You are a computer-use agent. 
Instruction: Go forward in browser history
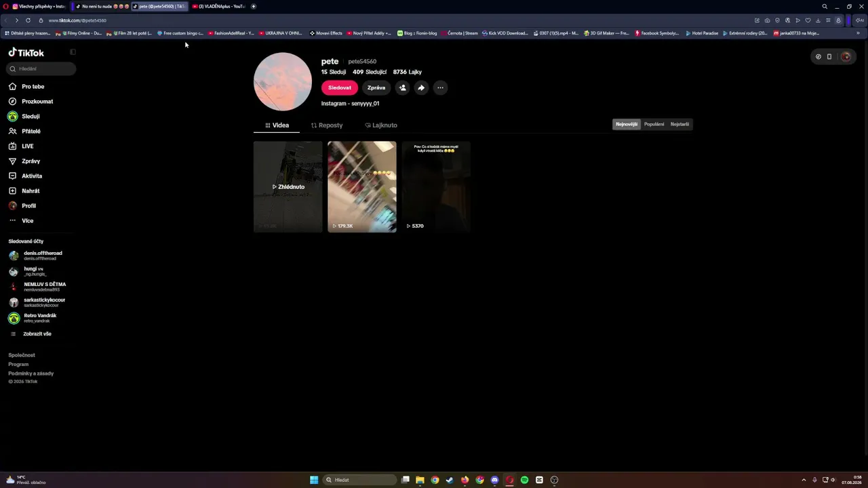[x=17, y=20]
